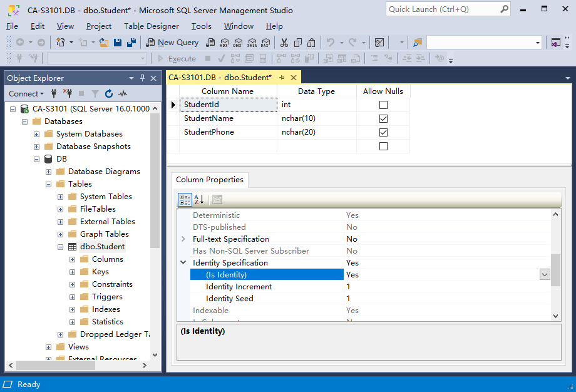Sort column properties alphabetically
Image resolution: width=576 pixels, height=392 pixels.
coord(199,200)
